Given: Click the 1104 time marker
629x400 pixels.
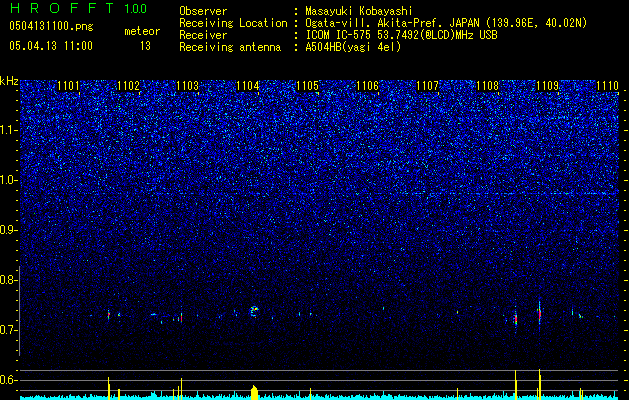Looking at the screenshot, I should click(x=248, y=86).
